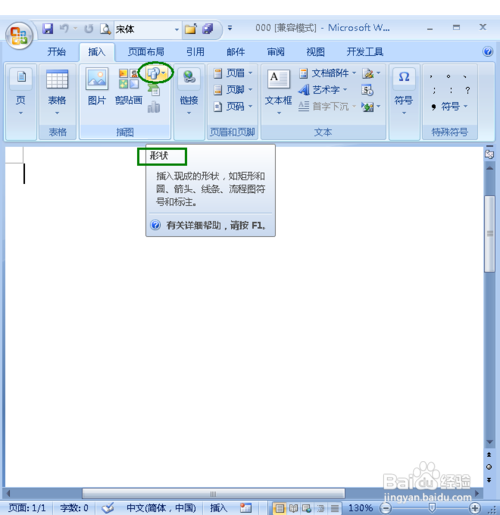Click the spelling check status icon
The height and width of the screenshot is (515, 500).
pos(108,508)
